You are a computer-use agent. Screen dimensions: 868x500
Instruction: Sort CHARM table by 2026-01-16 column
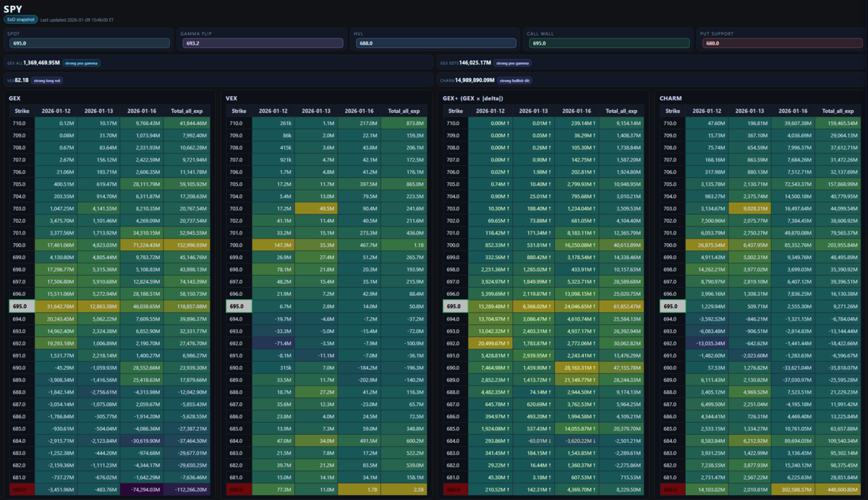pyautogui.click(x=792, y=111)
